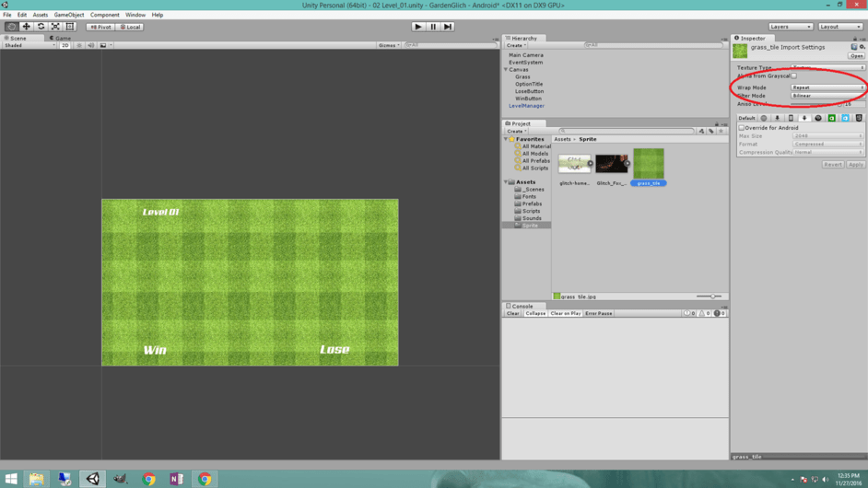Enable Override for Android checkbox
The height and width of the screenshot is (488, 868).
click(x=741, y=128)
